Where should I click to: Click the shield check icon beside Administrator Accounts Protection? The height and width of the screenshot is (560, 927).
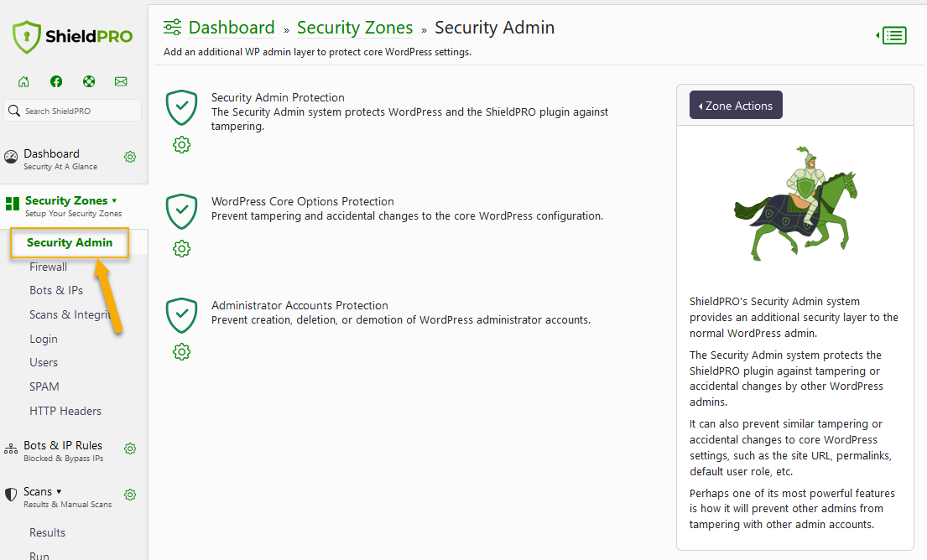[x=181, y=314]
